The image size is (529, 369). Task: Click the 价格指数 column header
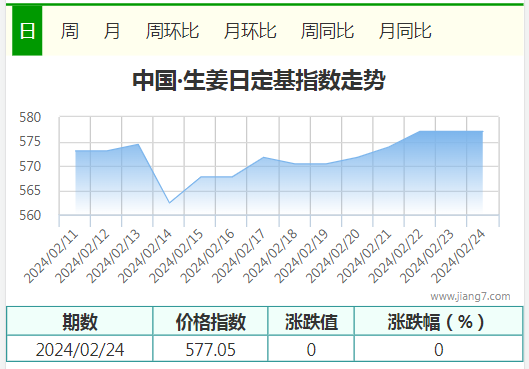211,321
